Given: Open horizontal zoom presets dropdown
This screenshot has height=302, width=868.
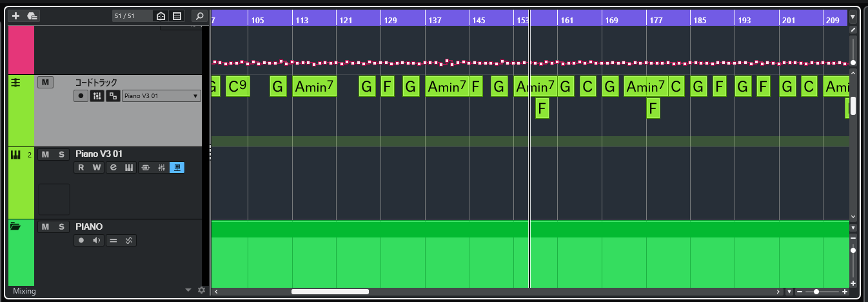Looking at the screenshot, I should (789, 292).
